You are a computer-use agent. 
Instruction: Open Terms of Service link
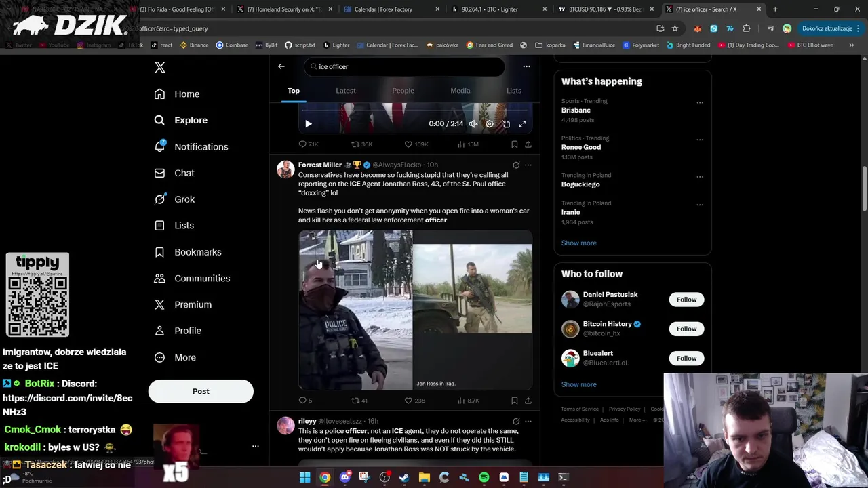coord(580,409)
